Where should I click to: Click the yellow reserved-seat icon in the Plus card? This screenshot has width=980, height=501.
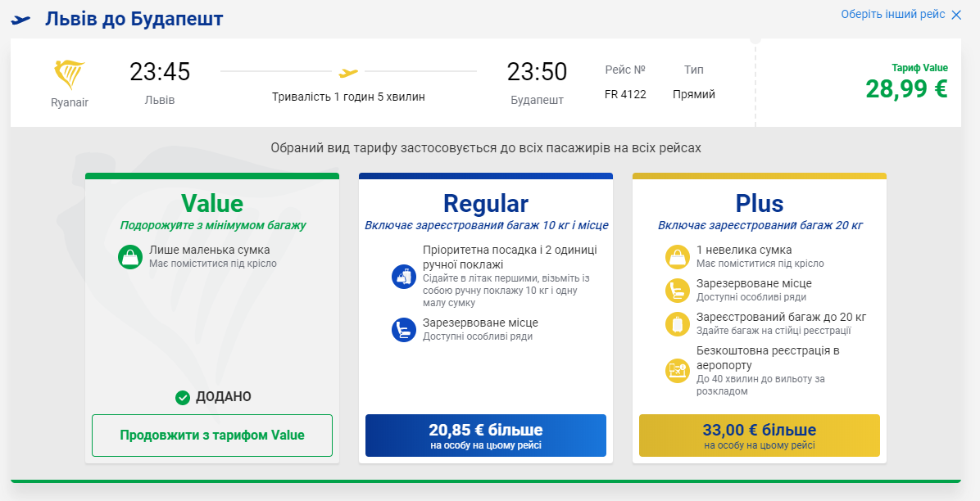click(678, 290)
